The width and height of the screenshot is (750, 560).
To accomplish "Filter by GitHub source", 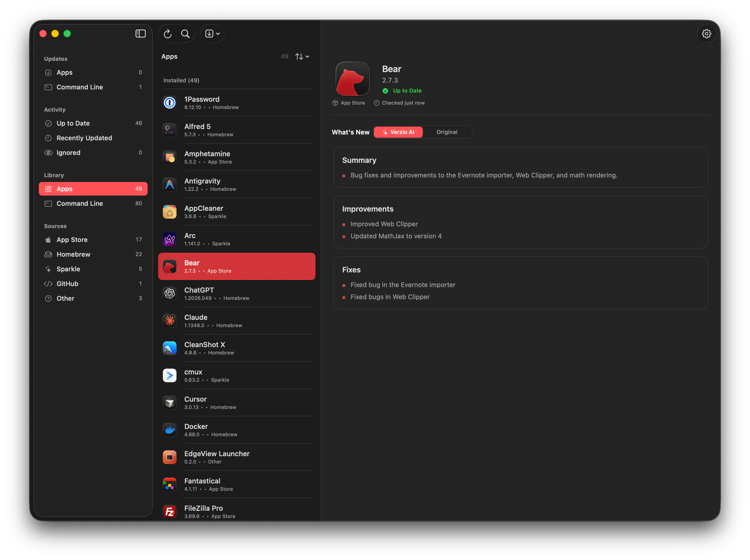I will (x=93, y=284).
